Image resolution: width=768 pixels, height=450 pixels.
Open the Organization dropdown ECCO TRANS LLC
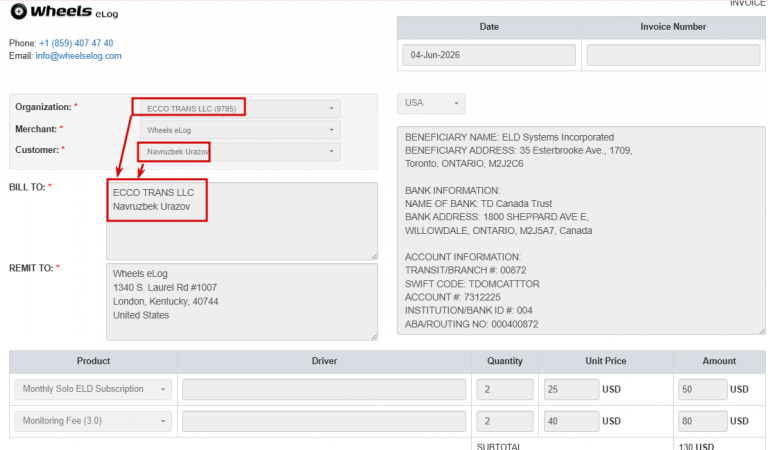tap(240, 108)
